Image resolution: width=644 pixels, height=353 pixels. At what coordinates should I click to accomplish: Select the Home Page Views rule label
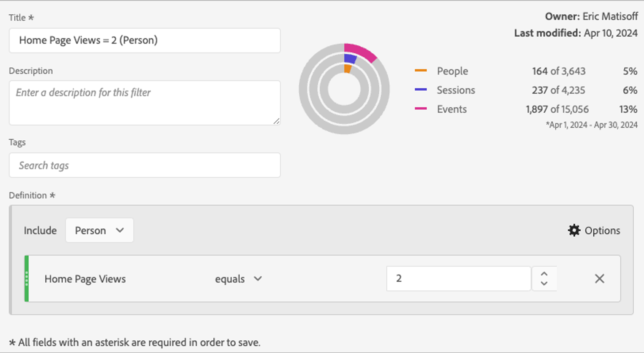tap(85, 279)
